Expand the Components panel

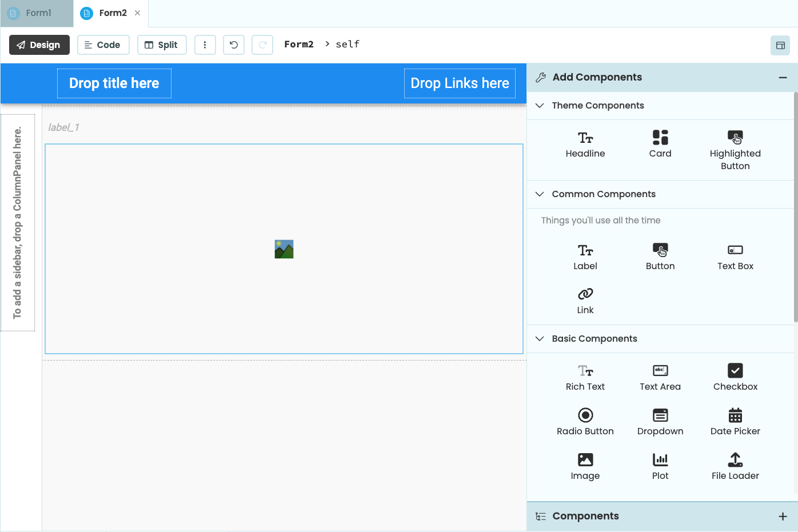pyautogui.click(x=784, y=516)
